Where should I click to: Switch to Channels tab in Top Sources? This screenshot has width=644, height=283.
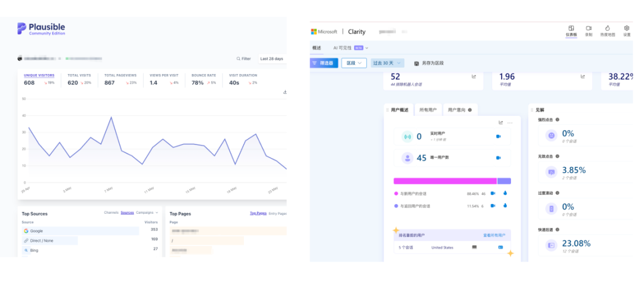[x=112, y=213]
